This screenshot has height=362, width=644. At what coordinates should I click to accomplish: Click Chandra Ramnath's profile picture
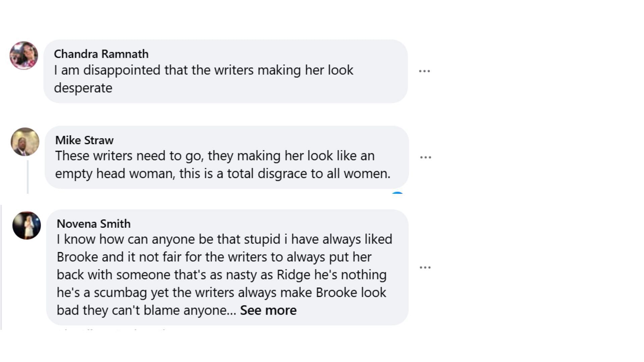tap(24, 56)
